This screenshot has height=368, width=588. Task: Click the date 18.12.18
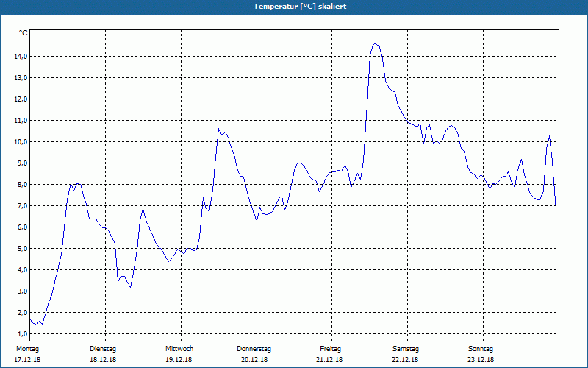tap(103, 360)
